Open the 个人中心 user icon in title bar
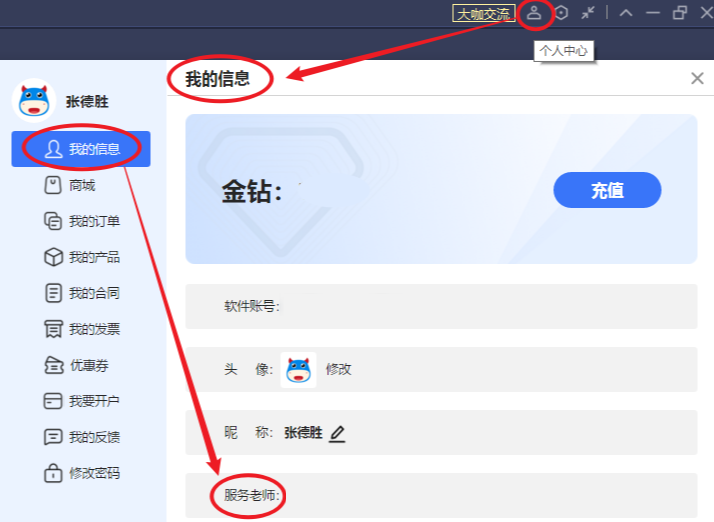The image size is (714, 522). tap(534, 13)
